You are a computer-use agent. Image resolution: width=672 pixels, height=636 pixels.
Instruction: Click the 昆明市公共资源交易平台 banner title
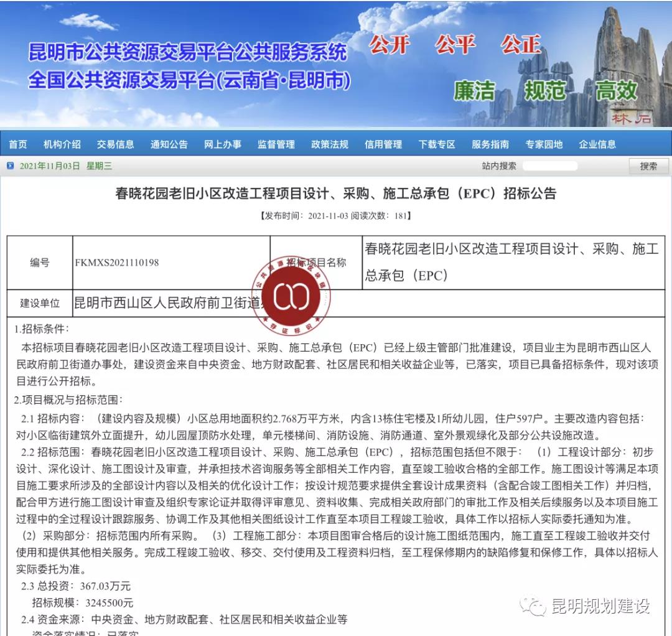click(x=188, y=53)
